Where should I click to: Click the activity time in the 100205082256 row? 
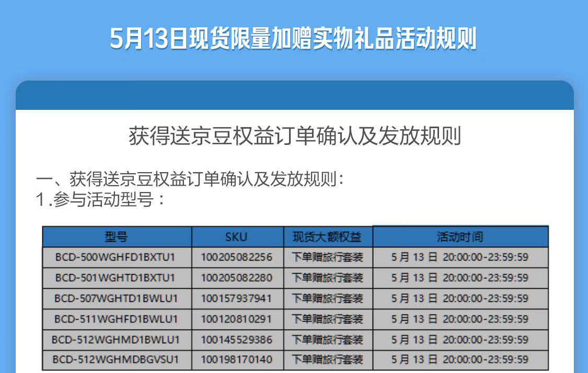[460, 257]
